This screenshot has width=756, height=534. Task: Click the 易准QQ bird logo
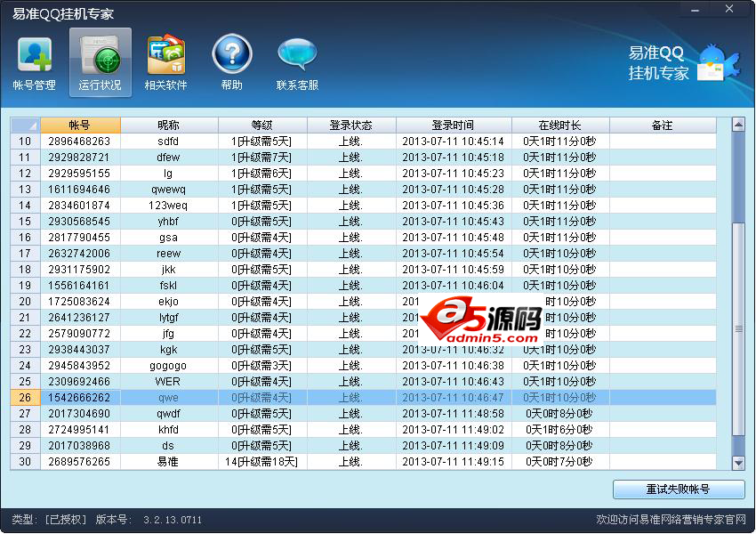[719, 62]
